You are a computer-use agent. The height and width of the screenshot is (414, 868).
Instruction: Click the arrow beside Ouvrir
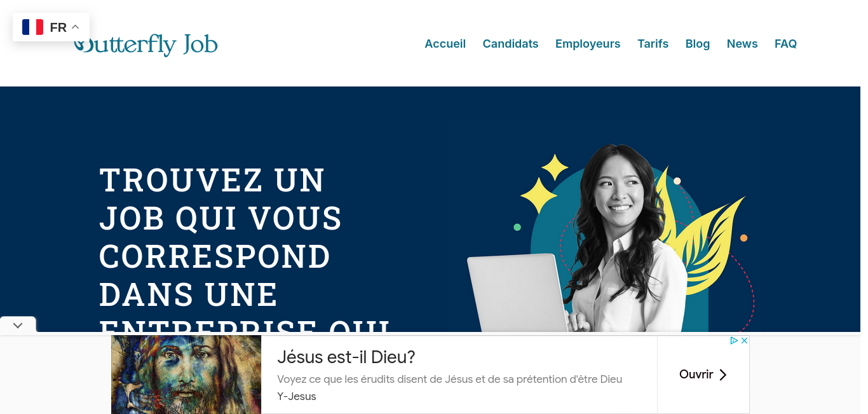[x=722, y=375]
